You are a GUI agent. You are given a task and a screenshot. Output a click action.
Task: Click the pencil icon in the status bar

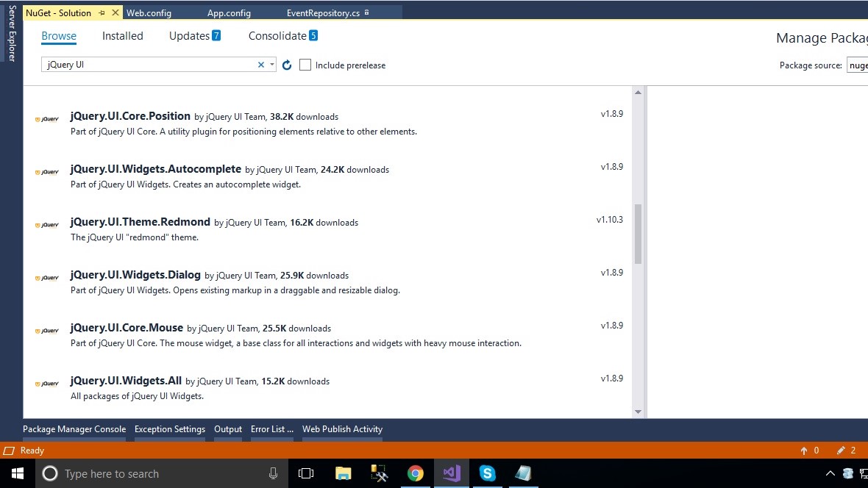(841, 450)
